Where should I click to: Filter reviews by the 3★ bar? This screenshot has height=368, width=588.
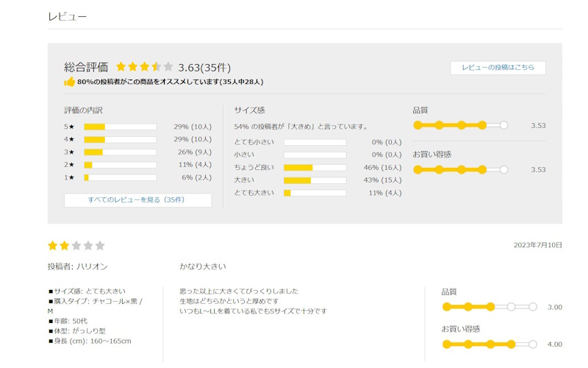[x=120, y=152]
